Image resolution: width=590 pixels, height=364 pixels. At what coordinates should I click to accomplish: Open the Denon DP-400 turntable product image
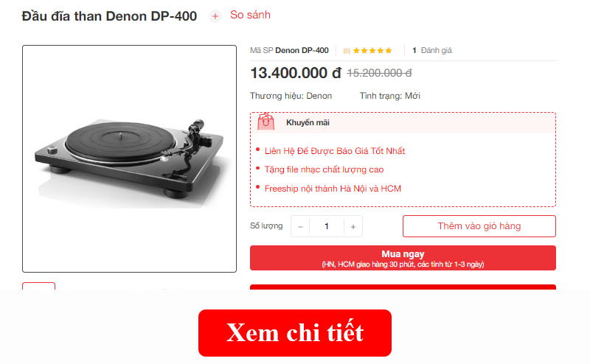point(130,158)
